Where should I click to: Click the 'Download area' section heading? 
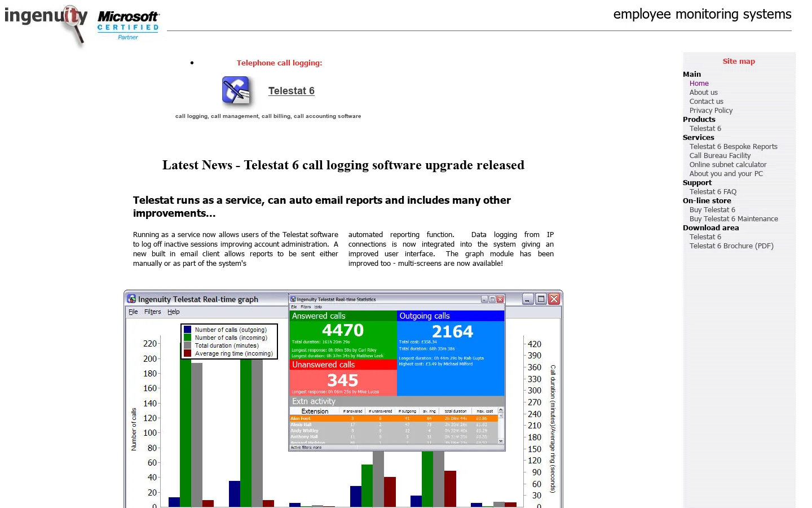click(x=710, y=228)
